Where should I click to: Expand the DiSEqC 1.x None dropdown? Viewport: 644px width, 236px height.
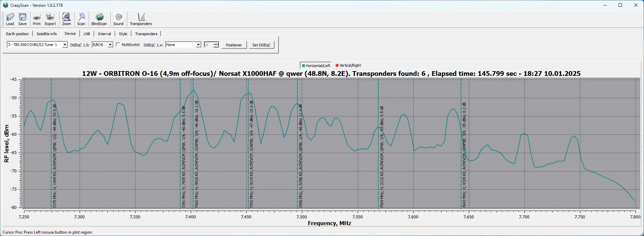[198, 45]
